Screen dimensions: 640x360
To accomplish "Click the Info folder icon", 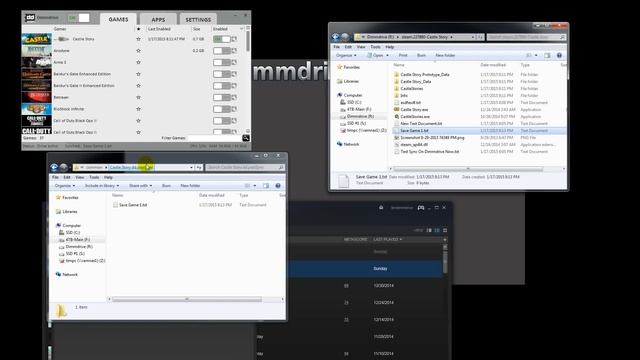I will 396,96.
